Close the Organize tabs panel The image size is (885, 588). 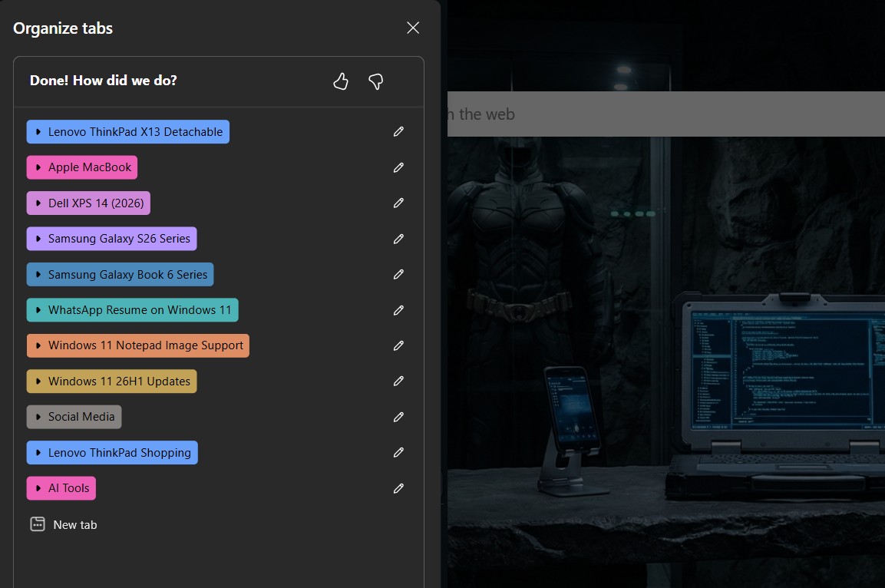412,28
